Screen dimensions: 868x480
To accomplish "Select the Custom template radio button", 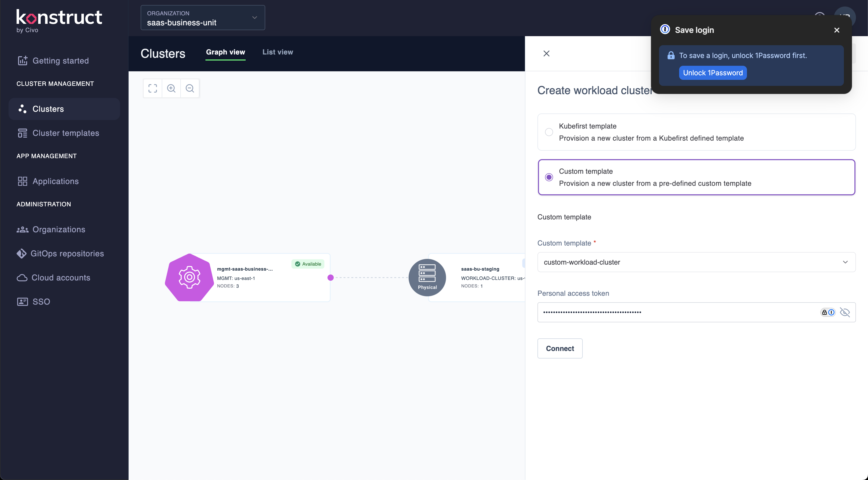I will (549, 177).
